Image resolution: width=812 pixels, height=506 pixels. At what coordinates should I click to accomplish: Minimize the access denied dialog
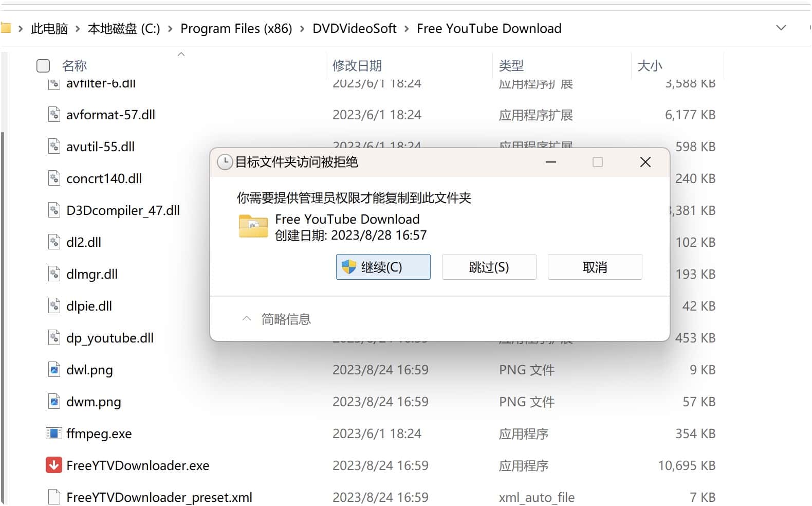coord(551,162)
